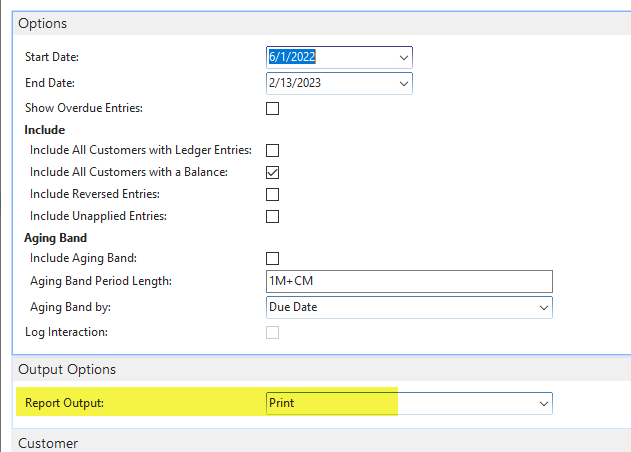Uncheck Include All Customers with a Balance
Screen dimensions: 631x452
pos(272,173)
